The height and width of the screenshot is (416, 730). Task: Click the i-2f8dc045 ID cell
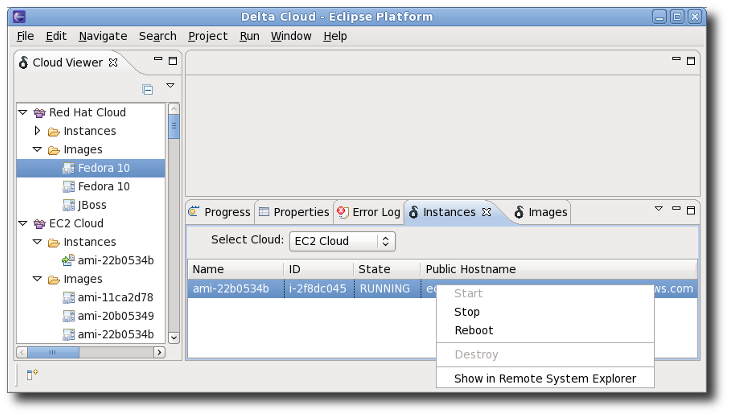[318, 289]
